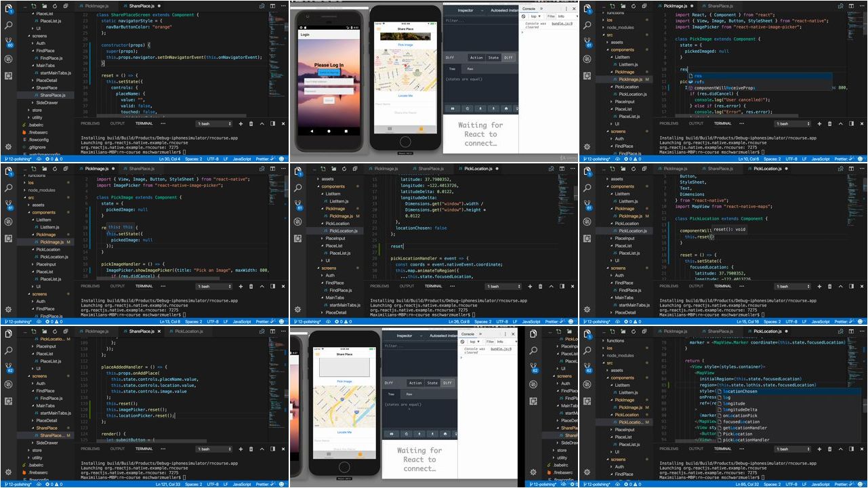Expand Auth folder in Ln 30, Col 4 window

[41, 43]
